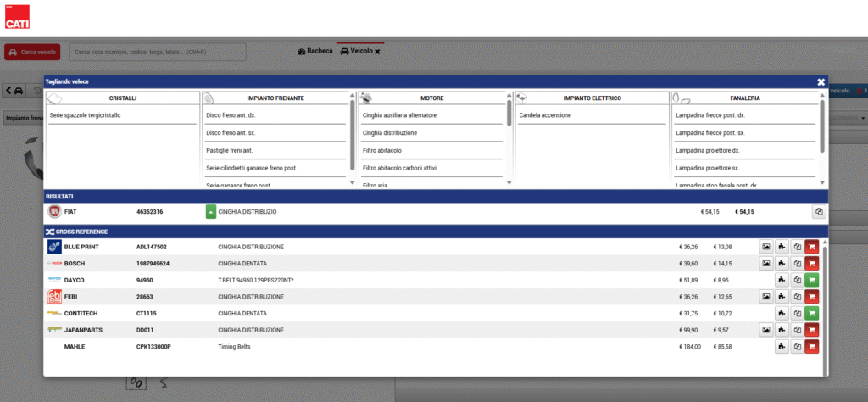
Task: View image of Japanparts DD011 belt
Action: (x=766, y=330)
